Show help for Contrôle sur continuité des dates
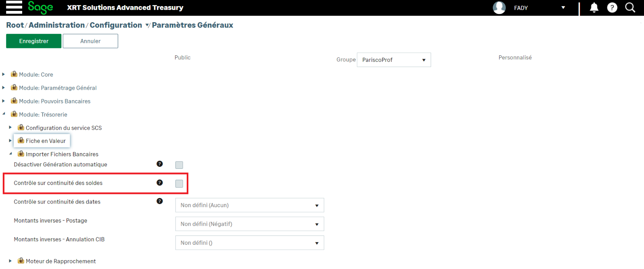 (x=160, y=201)
